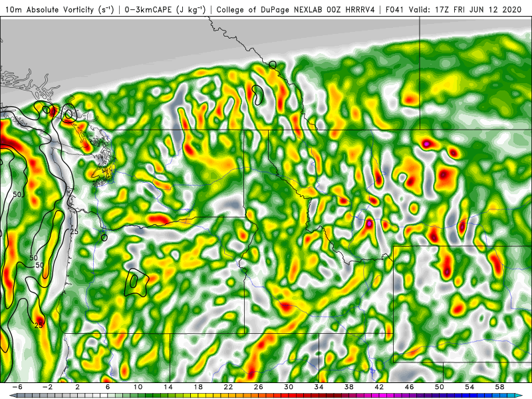The height and width of the screenshot is (399, 532).
Task: Click the left arrow end of the colorbar
Action: point(12,396)
